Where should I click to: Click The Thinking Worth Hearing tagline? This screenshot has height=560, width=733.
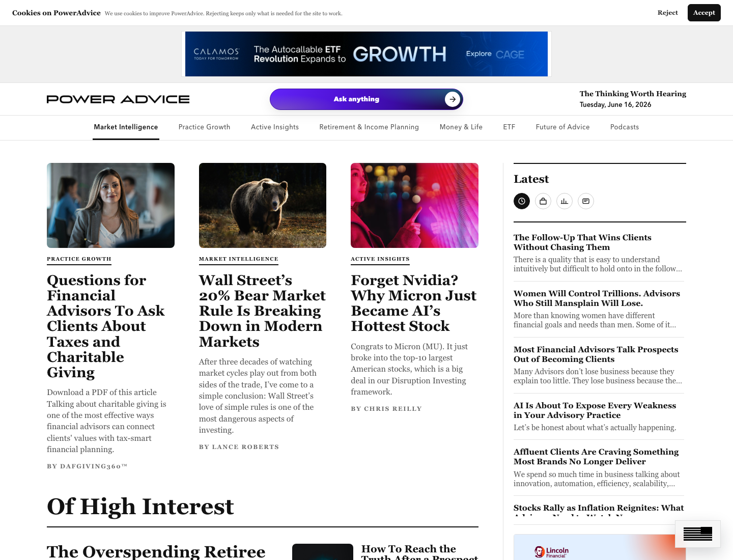click(x=633, y=94)
